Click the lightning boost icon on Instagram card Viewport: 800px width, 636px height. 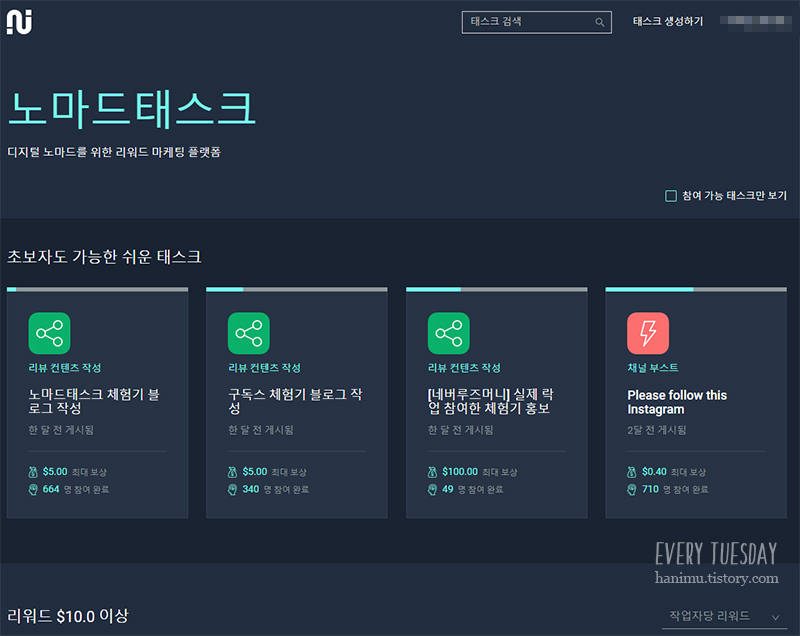(648, 333)
